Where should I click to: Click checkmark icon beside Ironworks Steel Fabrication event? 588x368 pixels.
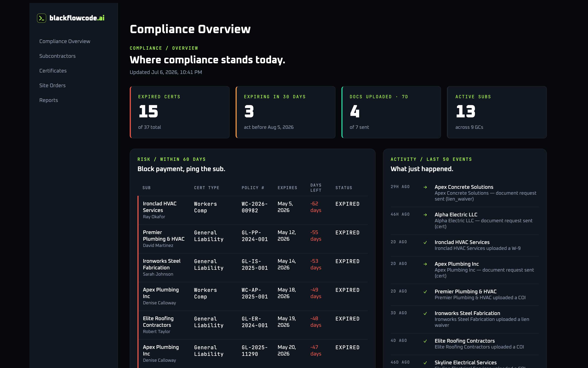[x=425, y=313]
